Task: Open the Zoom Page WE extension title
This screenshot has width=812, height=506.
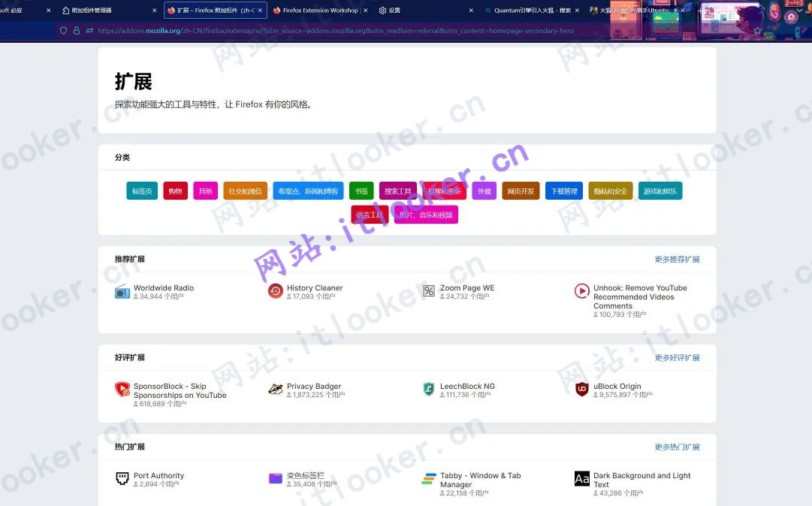Action: [467, 288]
